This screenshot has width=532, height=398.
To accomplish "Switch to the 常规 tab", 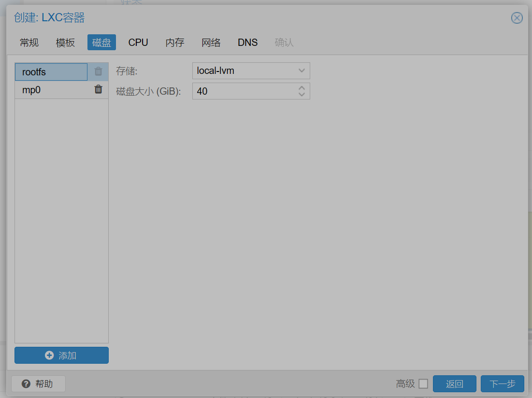I will (29, 43).
